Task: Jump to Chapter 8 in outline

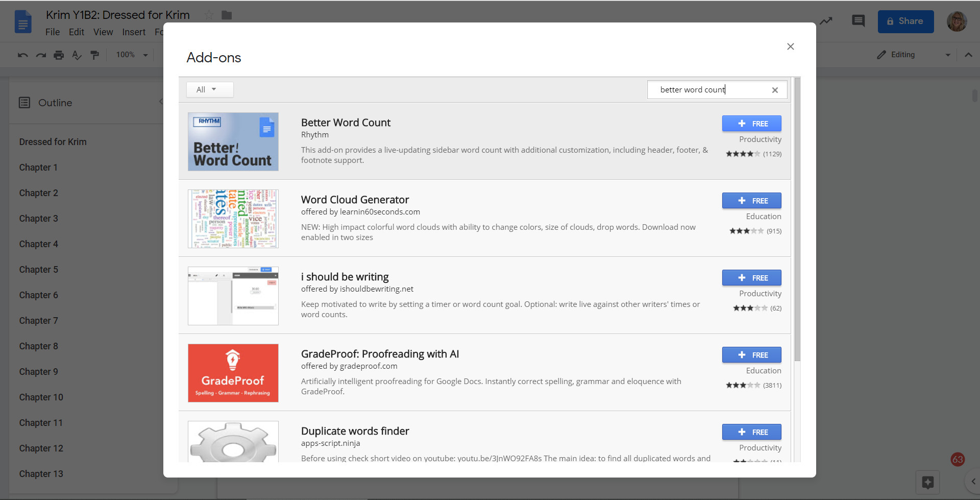Action: [39, 346]
